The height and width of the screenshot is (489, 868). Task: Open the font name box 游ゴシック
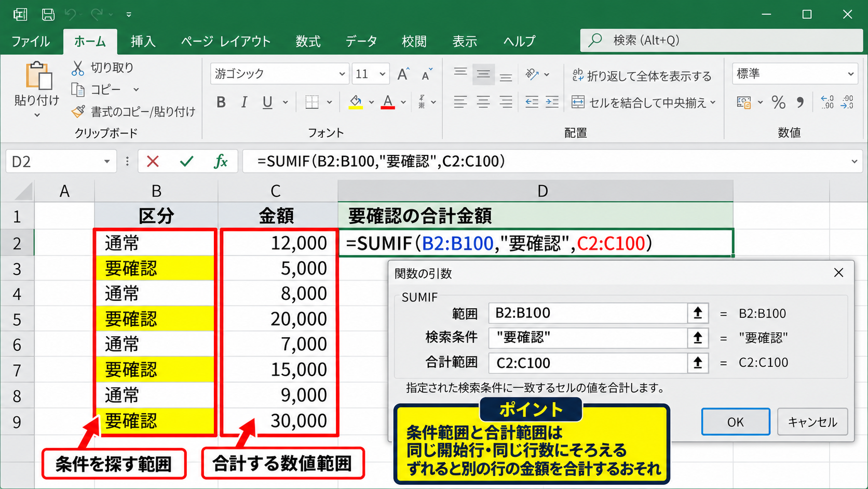click(279, 74)
